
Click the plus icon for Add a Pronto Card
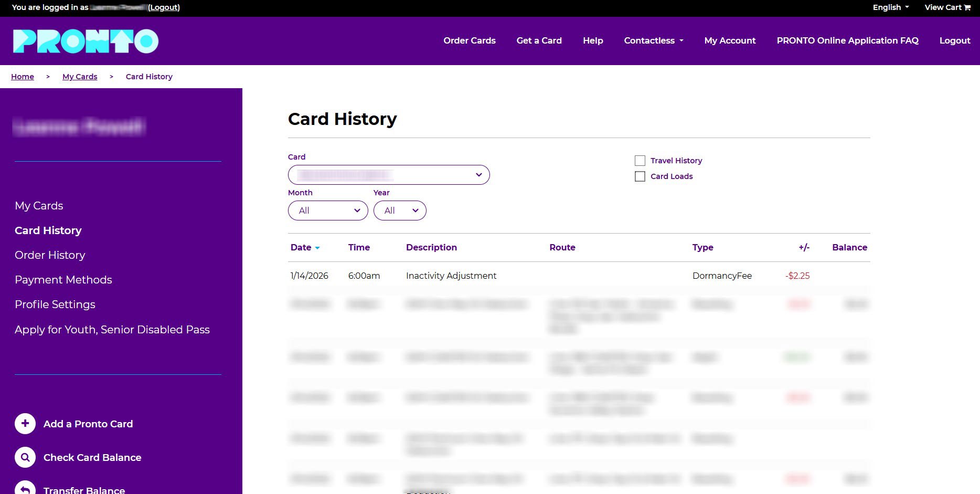(25, 423)
